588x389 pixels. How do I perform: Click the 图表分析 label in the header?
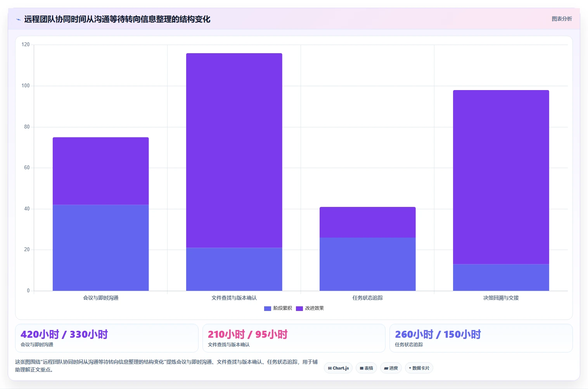(x=562, y=19)
